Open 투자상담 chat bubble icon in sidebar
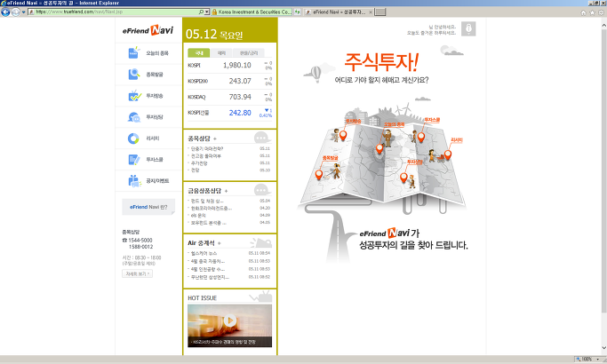Screen dimensions: 607x364 click(x=134, y=117)
